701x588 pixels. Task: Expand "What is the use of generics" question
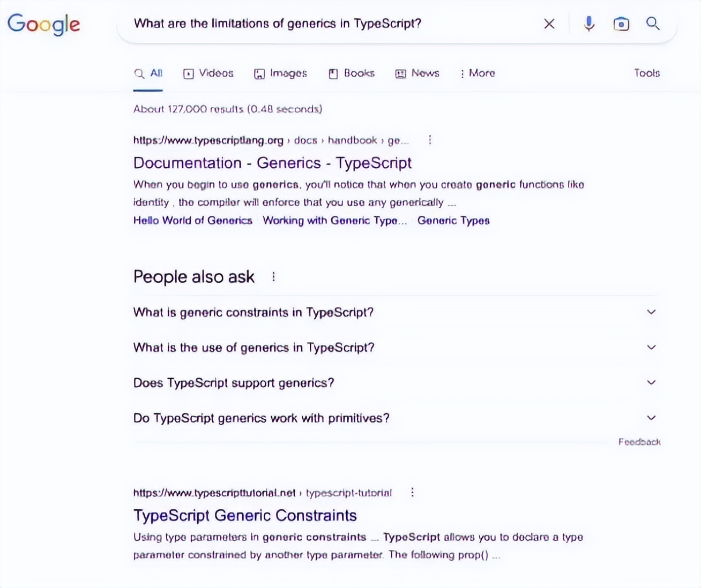coord(651,348)
